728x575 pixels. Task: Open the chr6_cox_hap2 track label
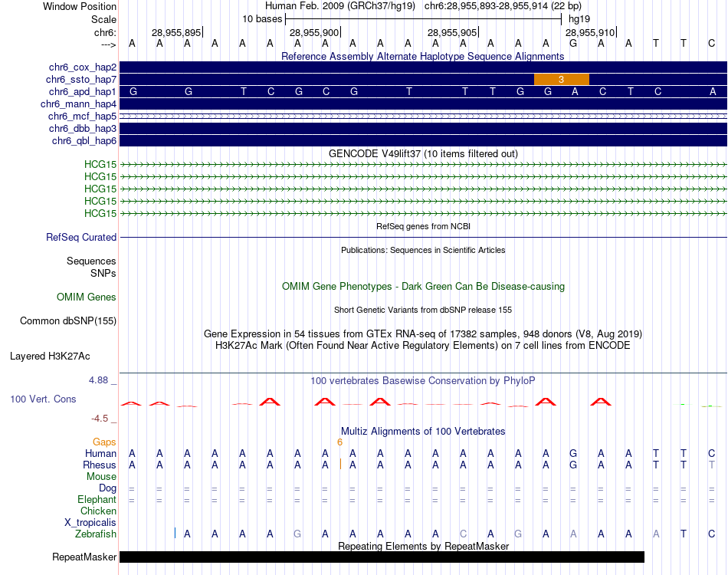click(x=83, y=67)
